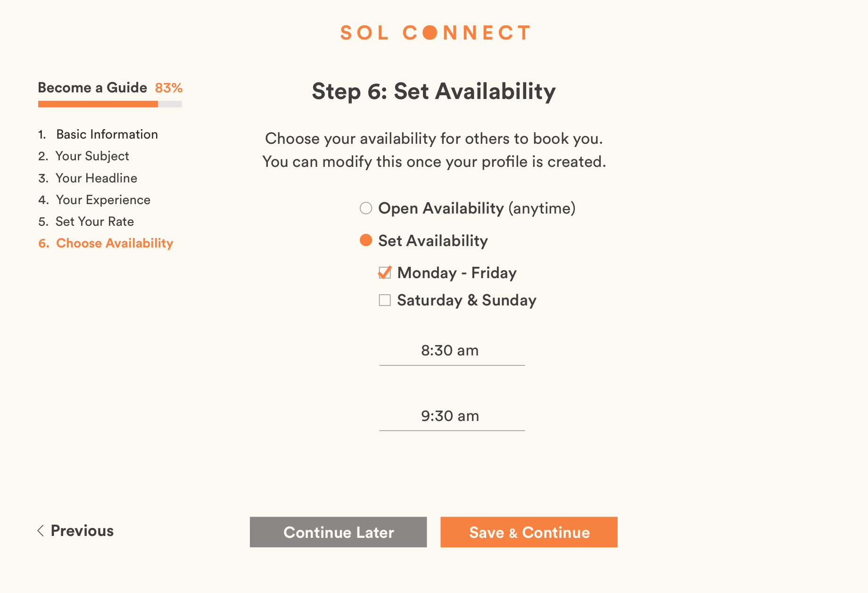Click the Step 6: Set Availability heading
Screen dimensions: 868x593
tap(434, 91)
